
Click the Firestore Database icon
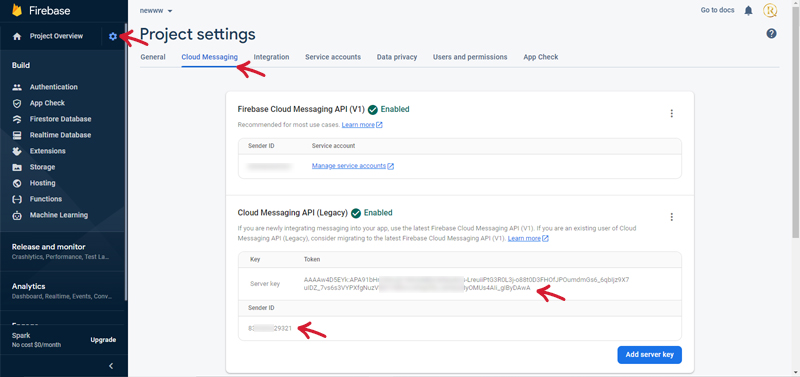click(x=17, y=119)
